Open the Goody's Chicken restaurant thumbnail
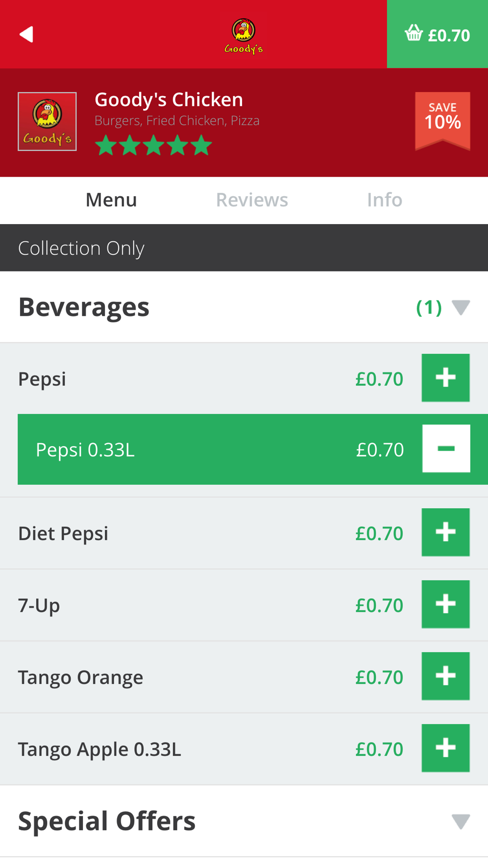Viewport: 488px width, 868px height. pos(47,122)
